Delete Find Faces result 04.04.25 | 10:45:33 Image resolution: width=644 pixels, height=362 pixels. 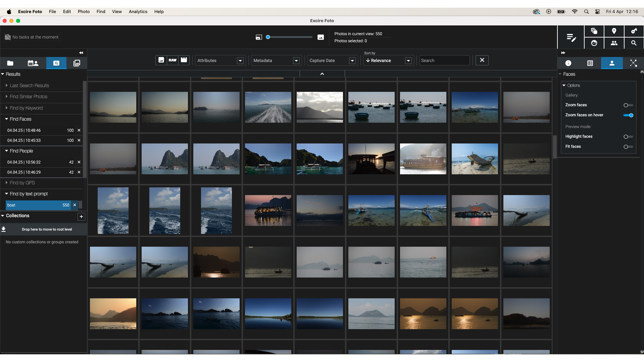[79, 140]
